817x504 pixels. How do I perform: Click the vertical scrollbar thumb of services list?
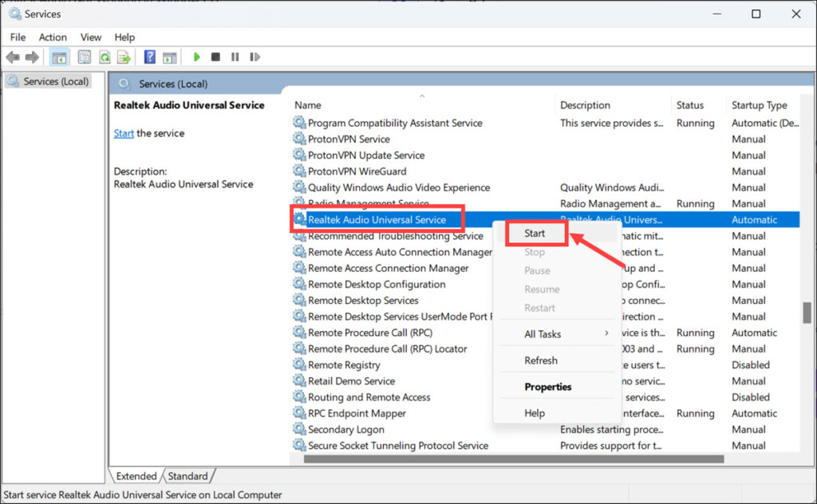pos(807,312)
